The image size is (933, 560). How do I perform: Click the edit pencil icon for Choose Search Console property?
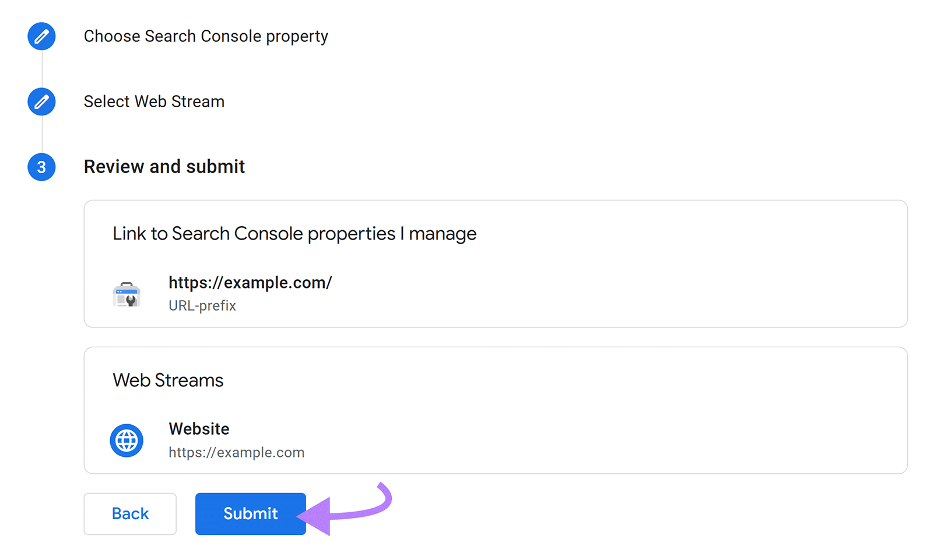point(41,36)
